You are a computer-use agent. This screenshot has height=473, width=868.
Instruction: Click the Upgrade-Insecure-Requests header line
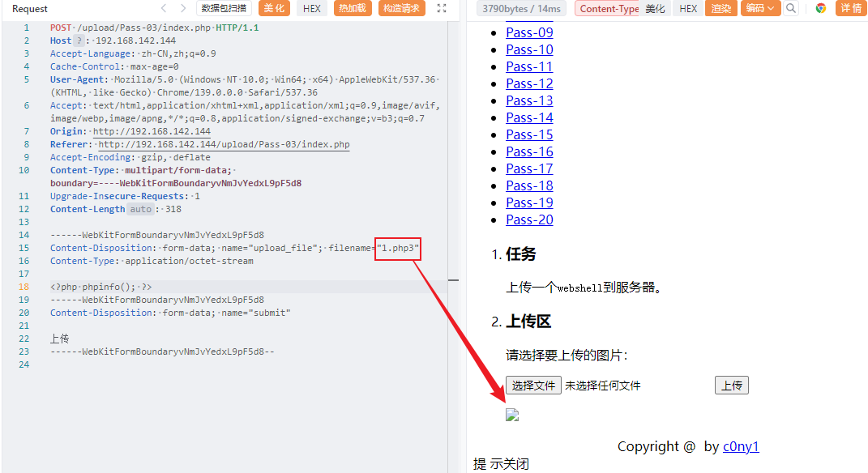pos(125,196)
